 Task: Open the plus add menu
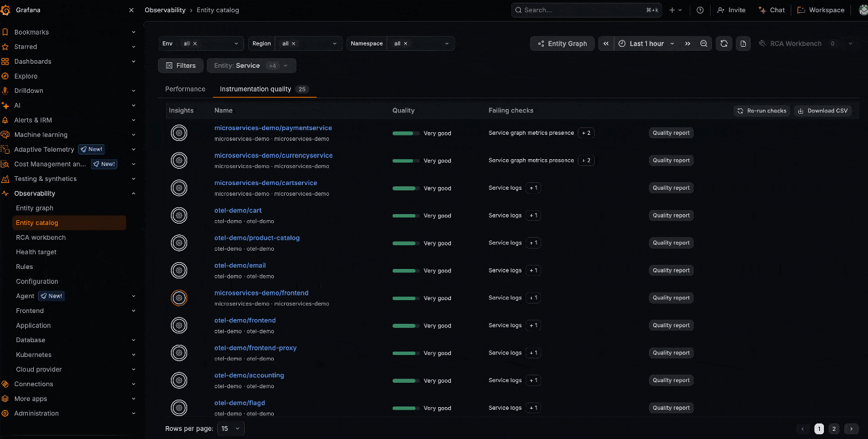[676, 10]
